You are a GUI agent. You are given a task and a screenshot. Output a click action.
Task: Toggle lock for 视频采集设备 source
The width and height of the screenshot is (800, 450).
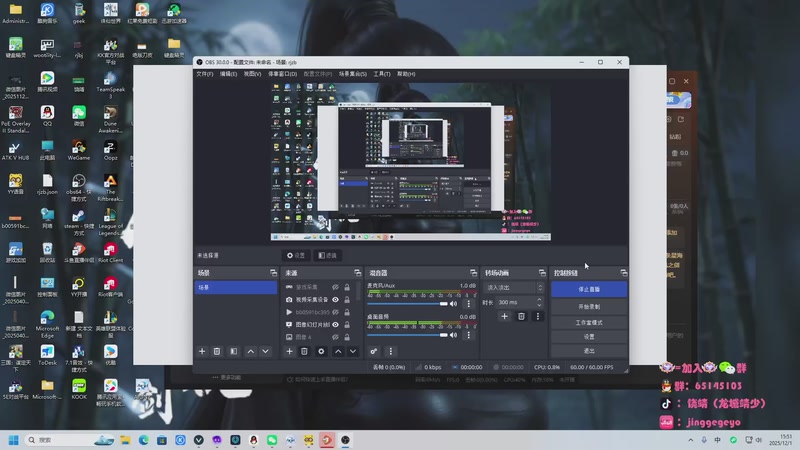pos(347,300)
